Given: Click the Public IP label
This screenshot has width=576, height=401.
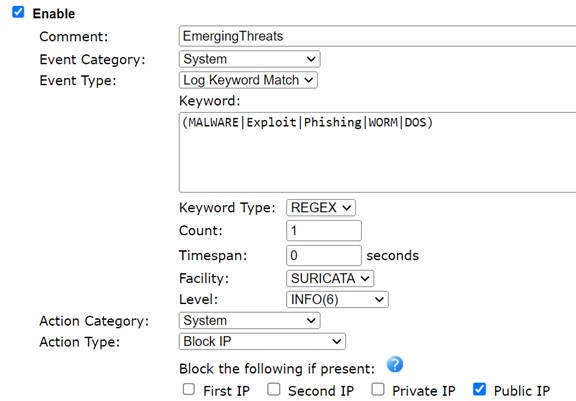Looking at the screenshot, I should tap(522, 391).
